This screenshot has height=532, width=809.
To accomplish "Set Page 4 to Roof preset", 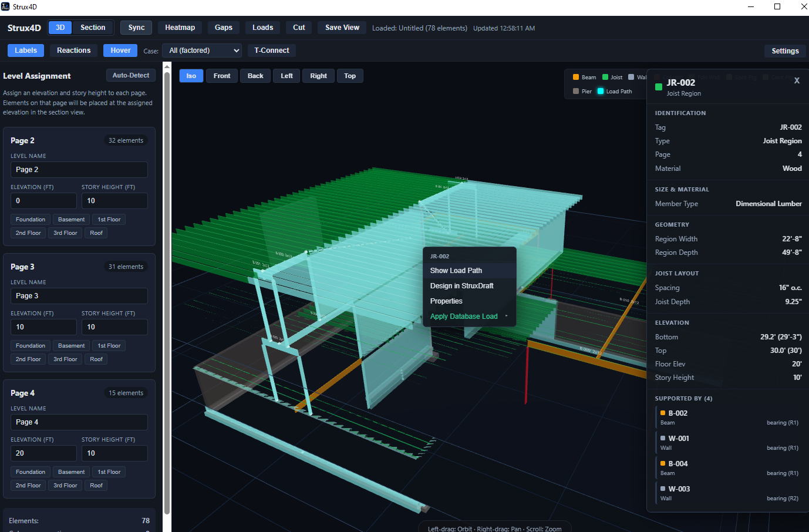I will tap(96, 486).
